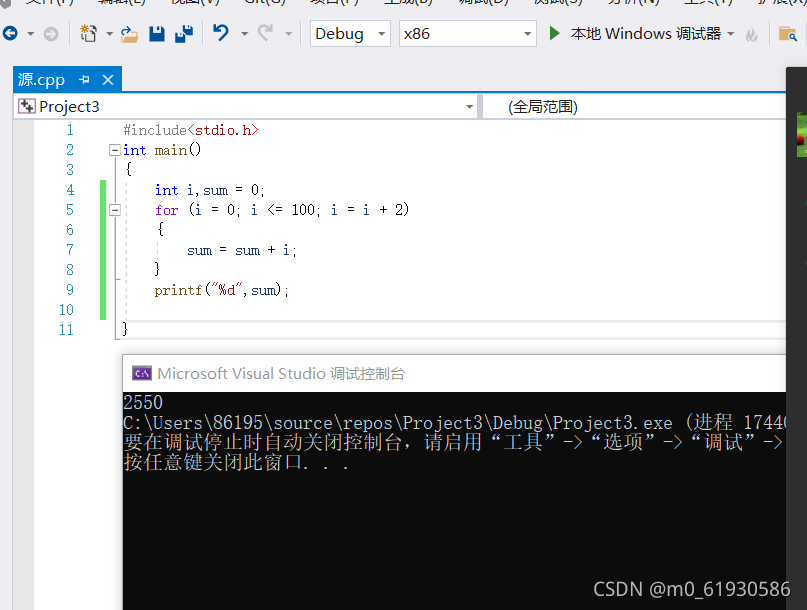Collapse the int main() code block
807x610 pixels.
115,150
